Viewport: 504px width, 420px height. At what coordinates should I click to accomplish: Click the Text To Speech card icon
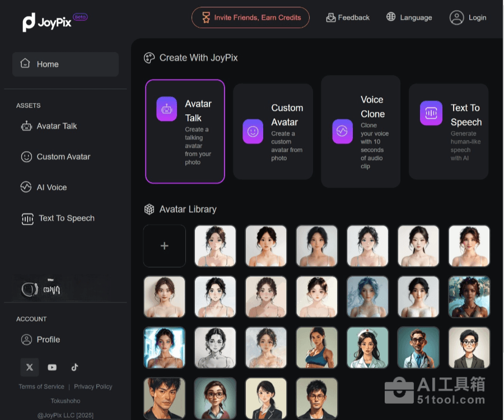click(431, 113)
